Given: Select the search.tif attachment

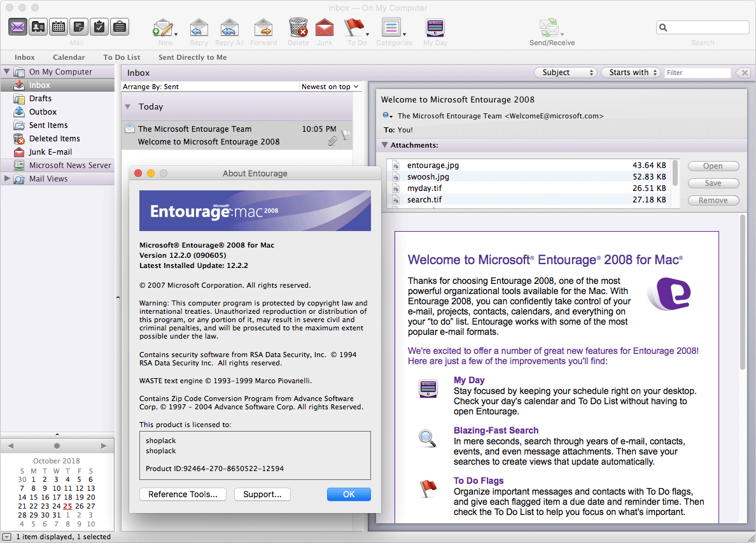Looking at the screenshot, I should [529, 200].
